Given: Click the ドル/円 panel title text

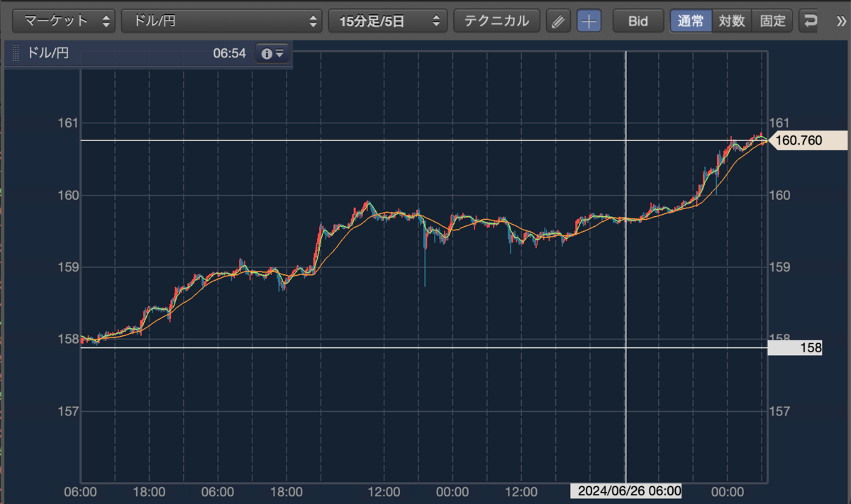Looking at the screenshot, I should (48, 53).
